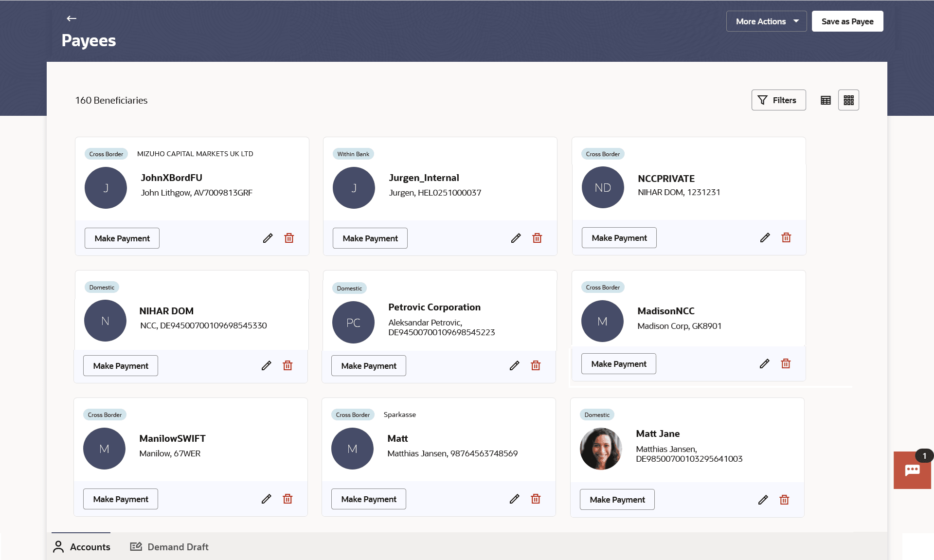Open the Filters panel
Image resolution: width=934 pixels, height=560 pixels.
pyautogui.click(x=778, y=100)
